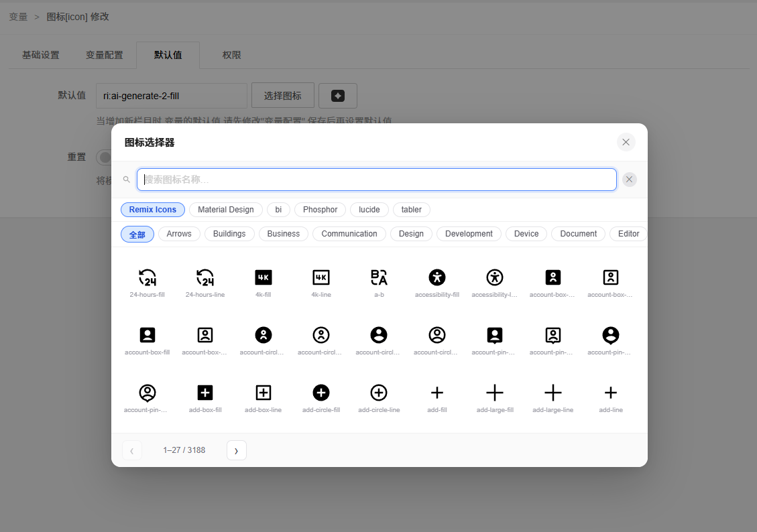Go to next page of icons
Viewport: 757px width, 532px height.
[x=236, y=450]
